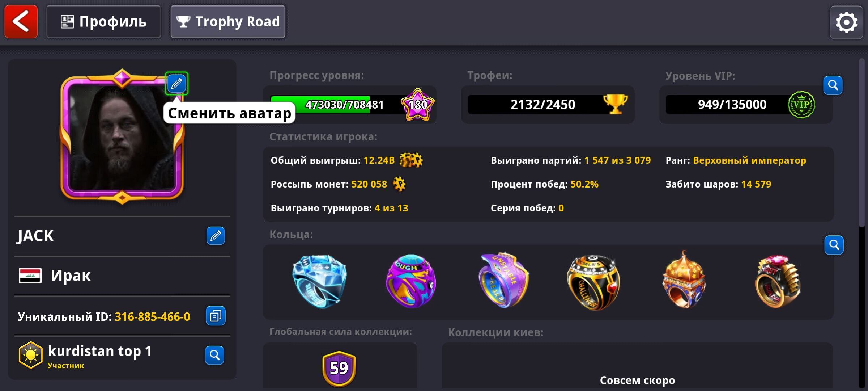Switch to the Профиль tab

click(103, 22)
